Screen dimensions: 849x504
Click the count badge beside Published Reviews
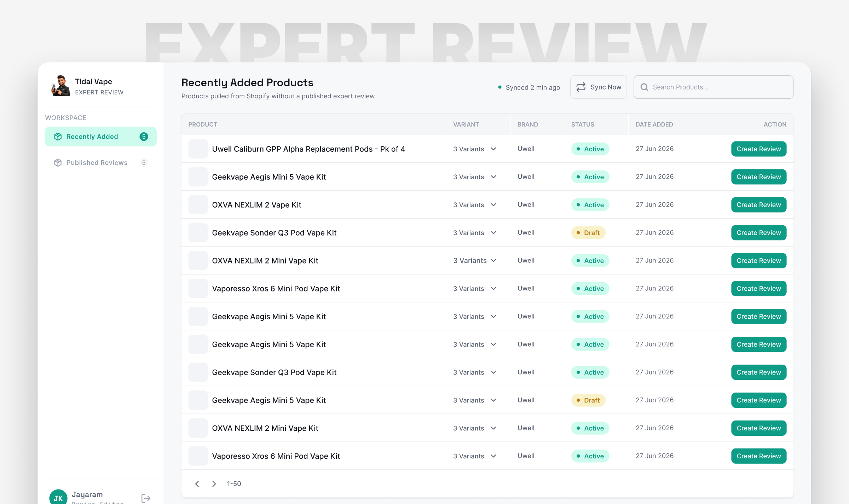point(144,162)
